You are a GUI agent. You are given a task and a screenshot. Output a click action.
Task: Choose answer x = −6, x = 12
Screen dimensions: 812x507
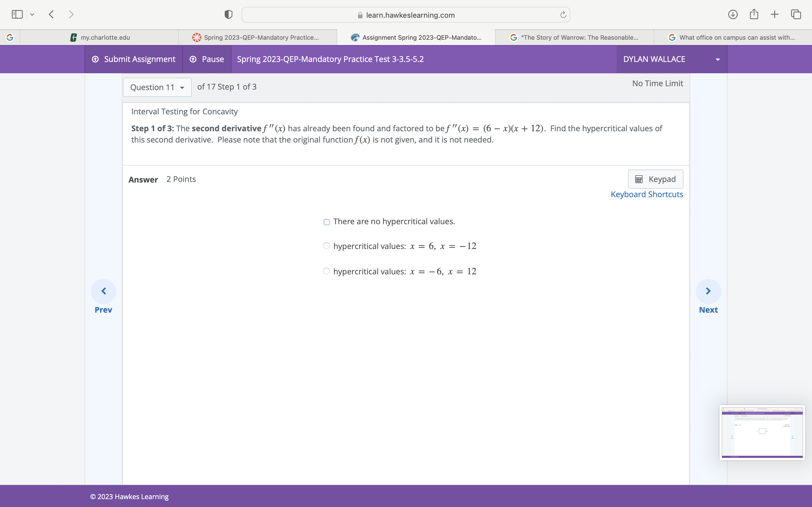(x=326, y=271)
